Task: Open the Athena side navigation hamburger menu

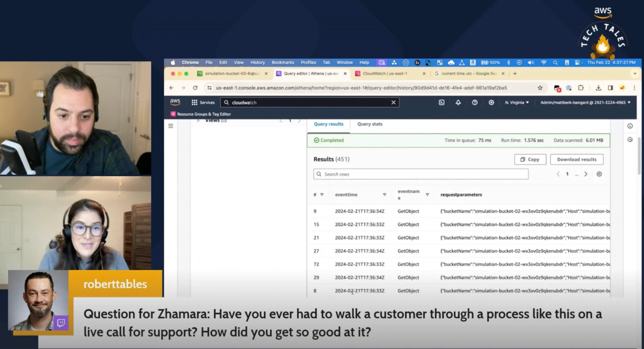Action: point(170,126)
